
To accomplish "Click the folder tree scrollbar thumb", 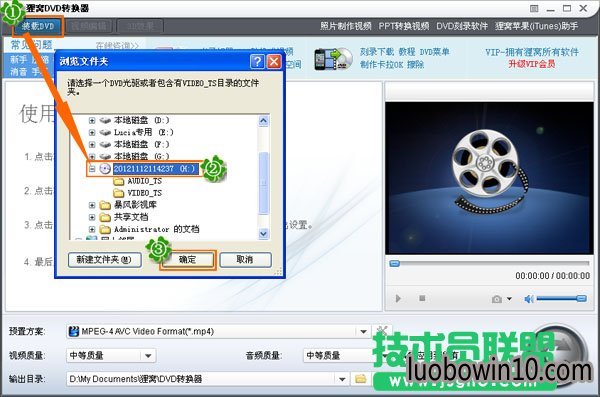I will (x=264, y=183).
